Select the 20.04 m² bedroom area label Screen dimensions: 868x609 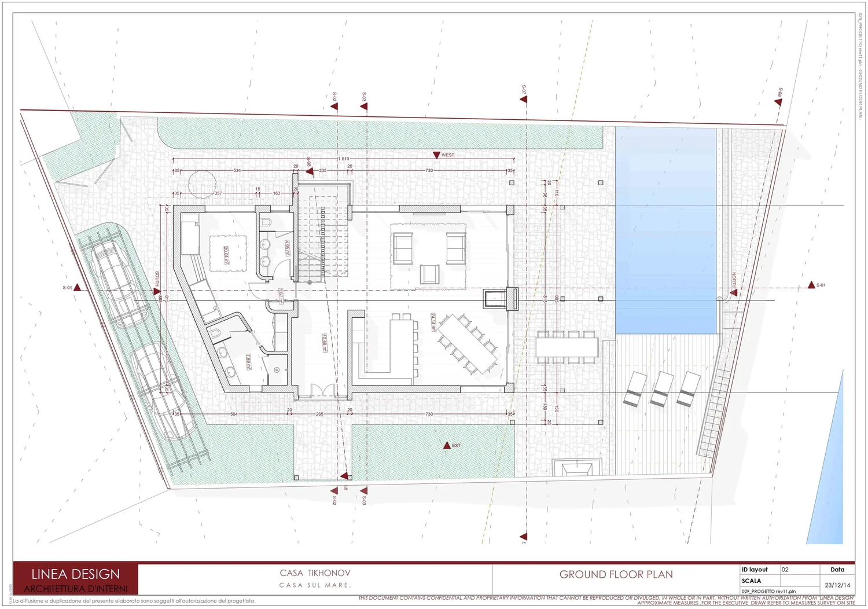227,255
